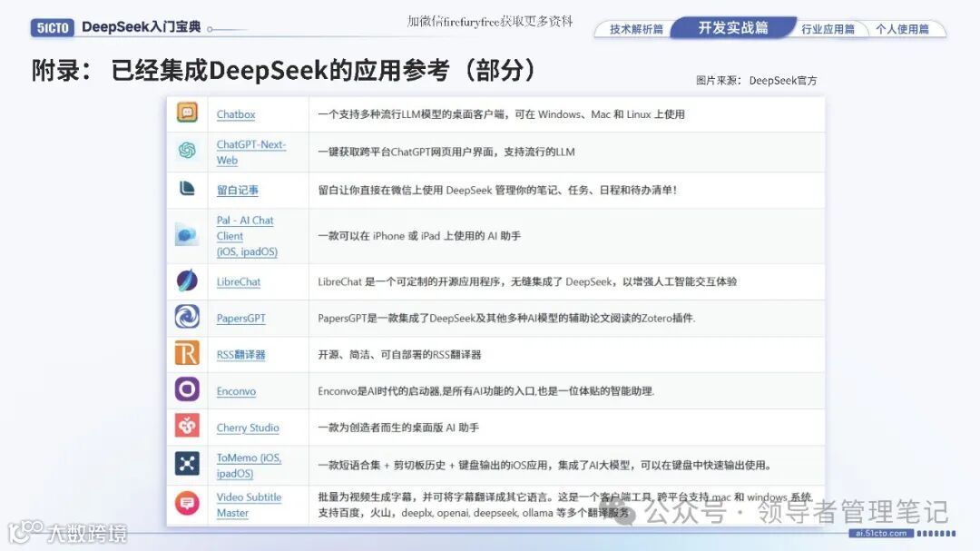Click the description 一键获取跨平台ChatGPT网页用户界面
Image resolution: width=980 pixels, height=551 pixels.
(446, 152)
